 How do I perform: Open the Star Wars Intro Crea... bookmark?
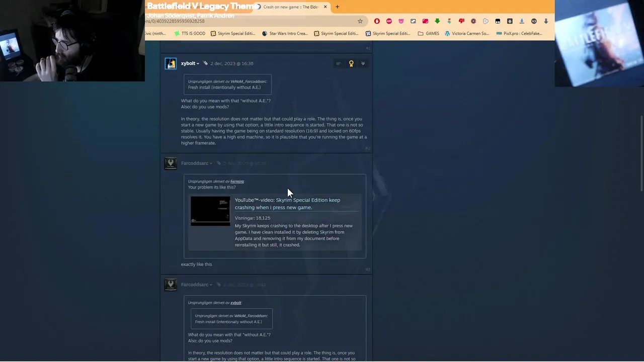coord(285,34)
